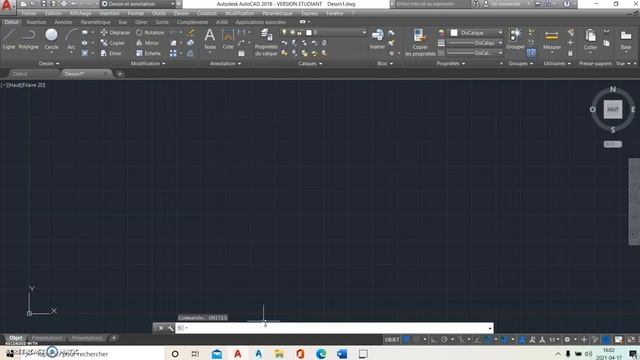Viewport: 640px width, 360px height.
Task: Select the Arc tool
Action: pyautogui.click(x=71, y=39)
